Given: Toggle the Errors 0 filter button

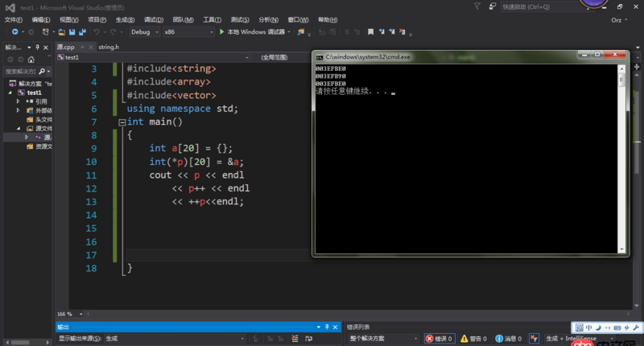Looking at the screenshot, I should coord(440,338).
